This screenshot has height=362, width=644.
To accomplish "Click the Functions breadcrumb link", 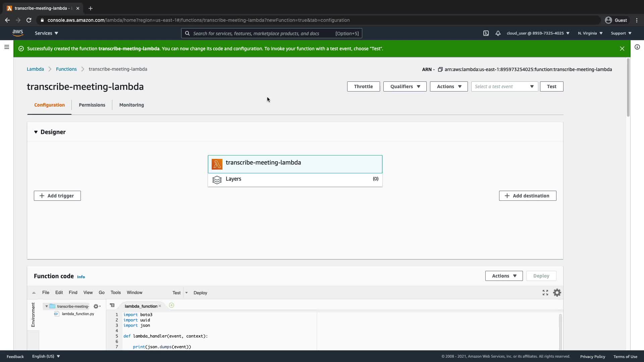I will 66,69.
